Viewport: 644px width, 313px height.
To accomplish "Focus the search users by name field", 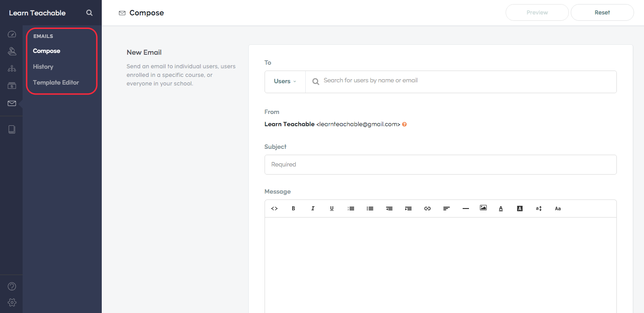I will [461, 81].
